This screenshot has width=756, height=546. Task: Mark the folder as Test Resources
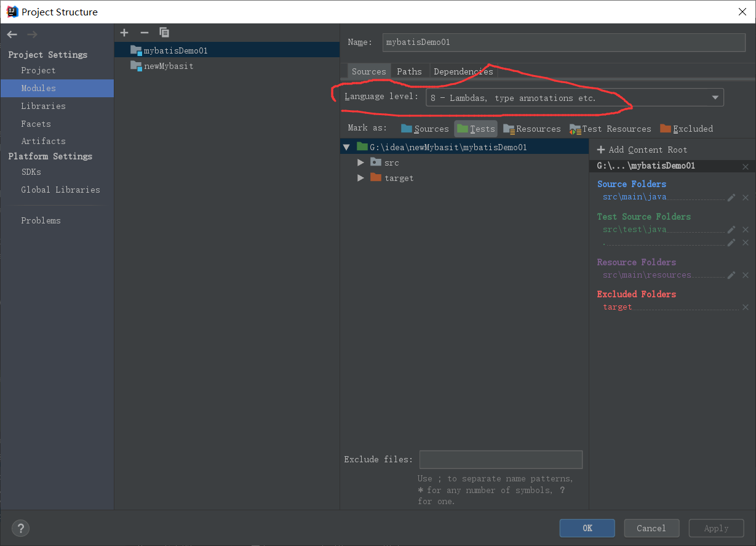click(x=610, y=129)
